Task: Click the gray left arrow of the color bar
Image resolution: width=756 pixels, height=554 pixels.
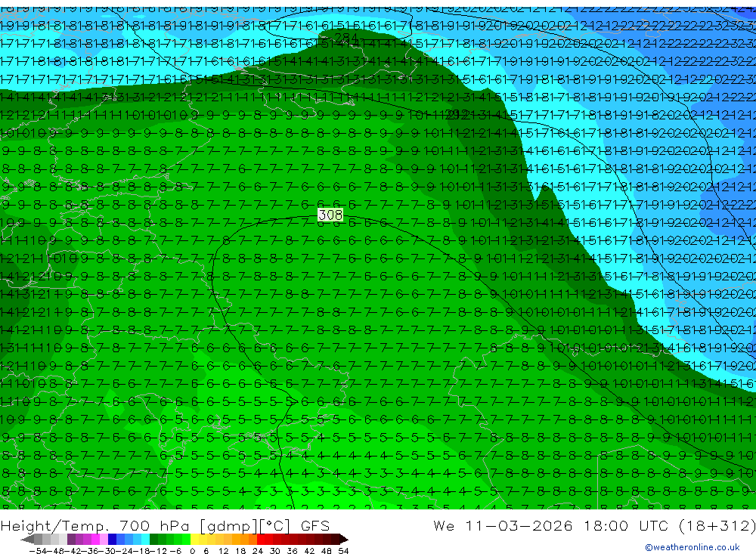Action: tap(27, 540)
